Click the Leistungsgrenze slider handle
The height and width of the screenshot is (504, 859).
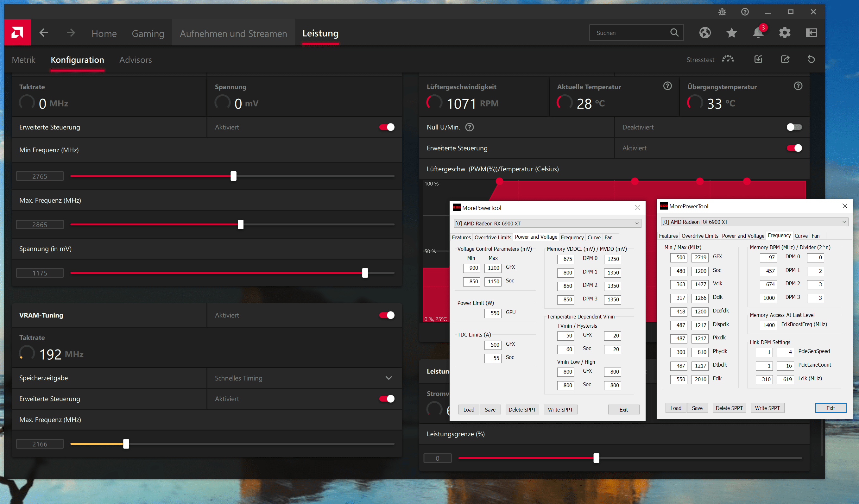596,458
